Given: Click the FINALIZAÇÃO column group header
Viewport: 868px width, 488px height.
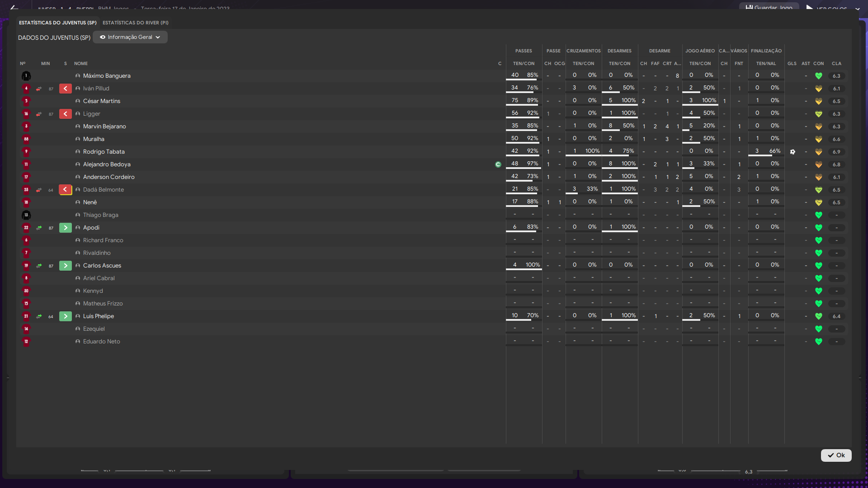Looking at the screenshot, I should pos(766,51).
